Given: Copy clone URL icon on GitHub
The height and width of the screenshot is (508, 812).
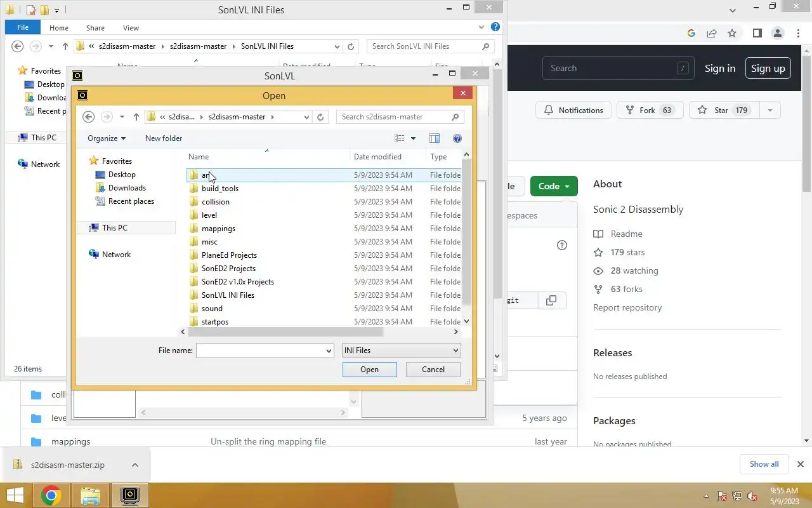Looking at the screenshot, I should pos(551,300).
